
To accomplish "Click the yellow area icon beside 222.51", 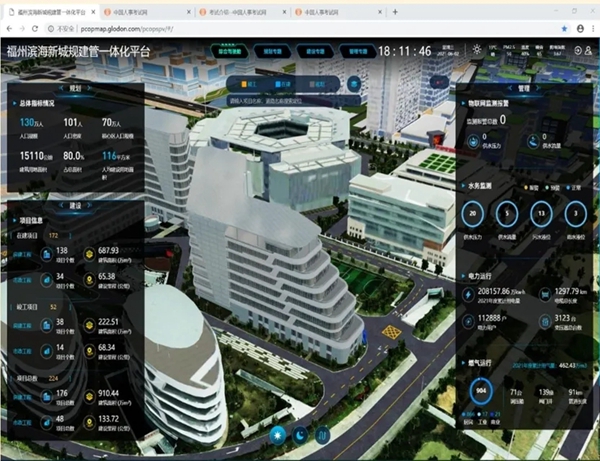I will [x=89, y=326].
